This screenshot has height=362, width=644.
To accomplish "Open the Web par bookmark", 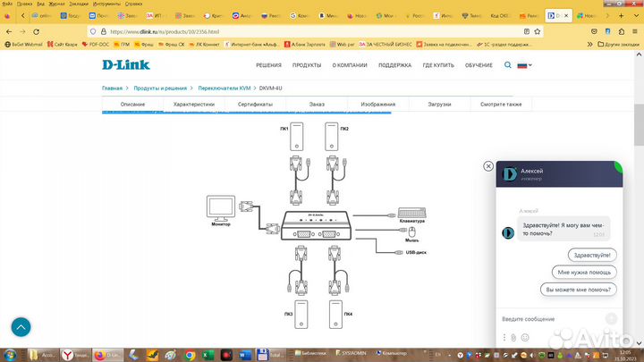I will pyautogui.click(x=342, y=45).
